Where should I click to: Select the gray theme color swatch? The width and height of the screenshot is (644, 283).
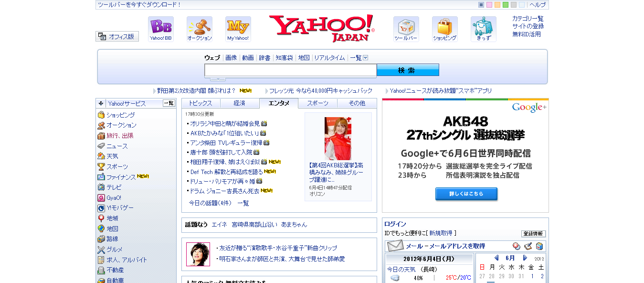click(514, 5)
